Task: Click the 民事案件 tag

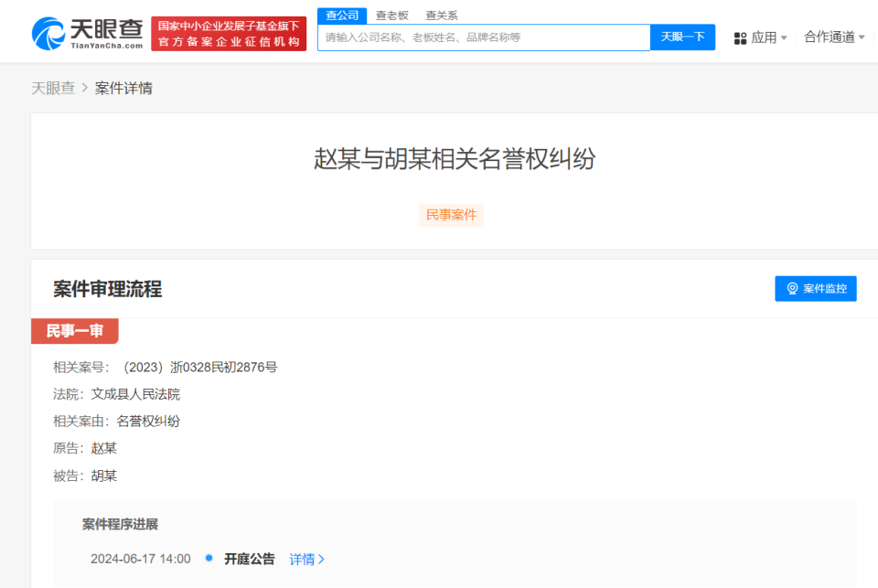Action: 451,215
